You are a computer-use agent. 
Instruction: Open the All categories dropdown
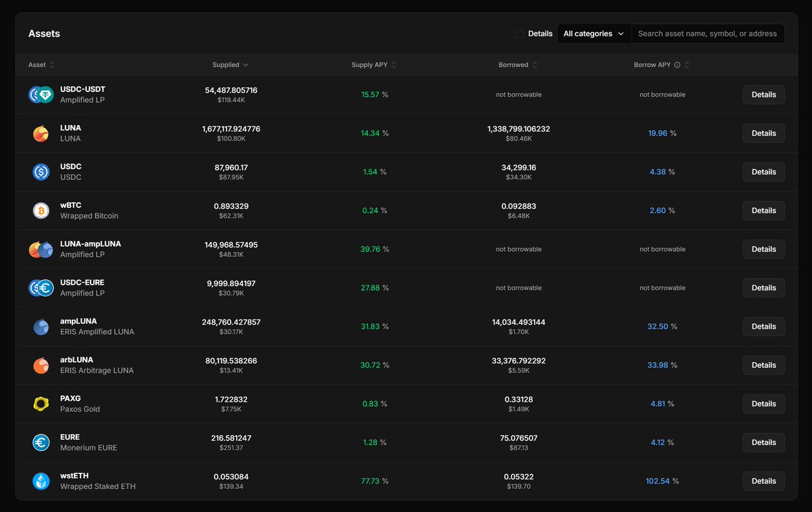[594, 34]
